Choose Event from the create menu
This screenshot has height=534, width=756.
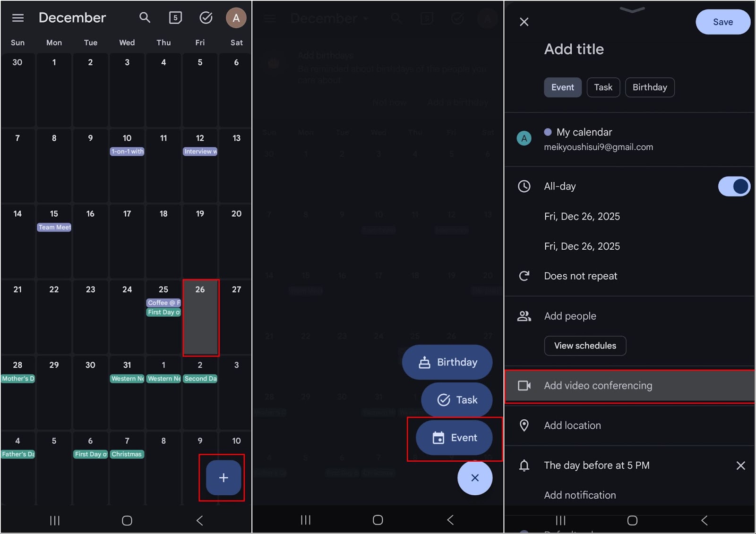tap(454, 438)
